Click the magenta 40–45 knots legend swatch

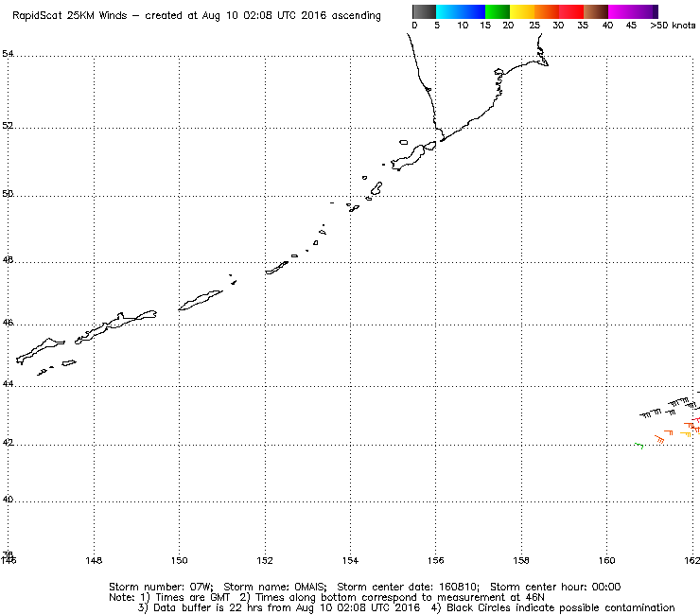pos(621,11)
